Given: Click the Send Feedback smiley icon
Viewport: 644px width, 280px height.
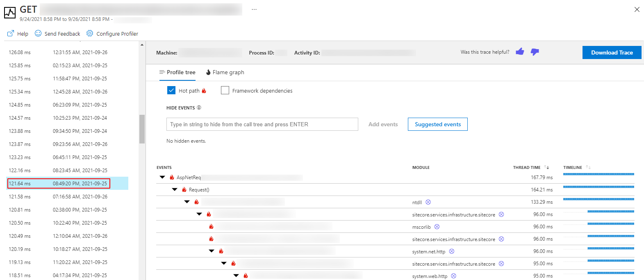Looking at the screenshot, I should (x=38, y=33).
